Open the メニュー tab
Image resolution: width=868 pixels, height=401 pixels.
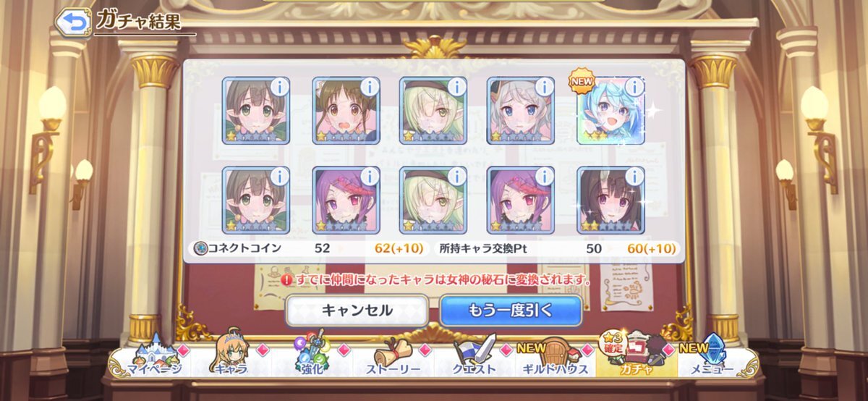pos(716,360)
